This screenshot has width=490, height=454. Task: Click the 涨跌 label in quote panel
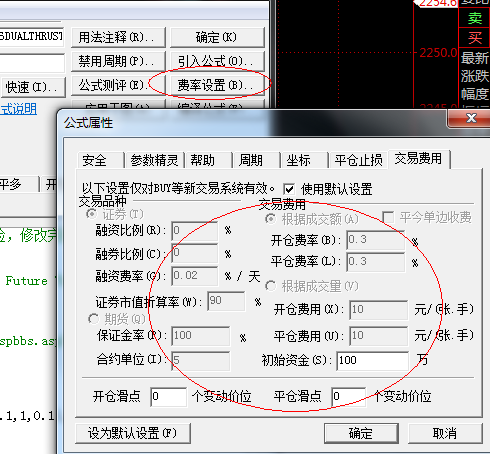[x=475, y=76]
